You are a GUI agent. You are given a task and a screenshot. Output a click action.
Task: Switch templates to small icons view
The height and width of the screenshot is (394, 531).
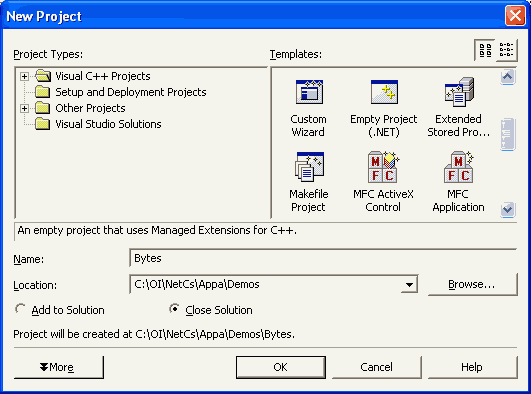(x=506, y=50)
